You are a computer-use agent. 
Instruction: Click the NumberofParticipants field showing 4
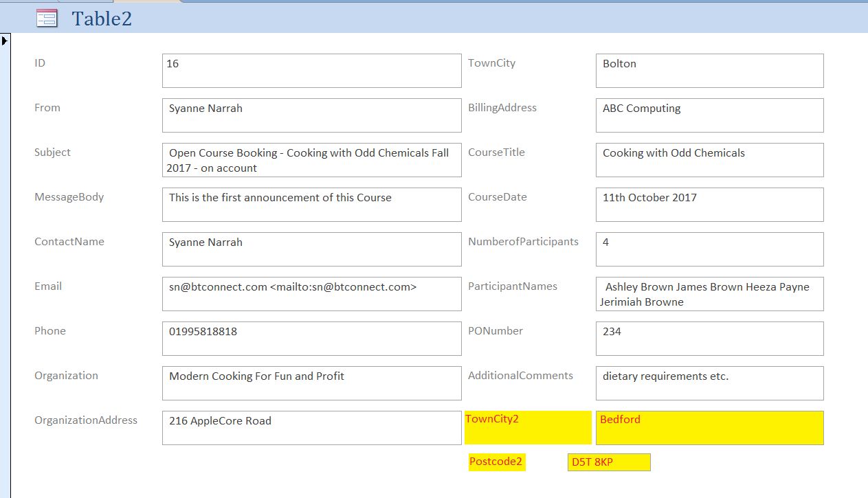pos(710,249)
